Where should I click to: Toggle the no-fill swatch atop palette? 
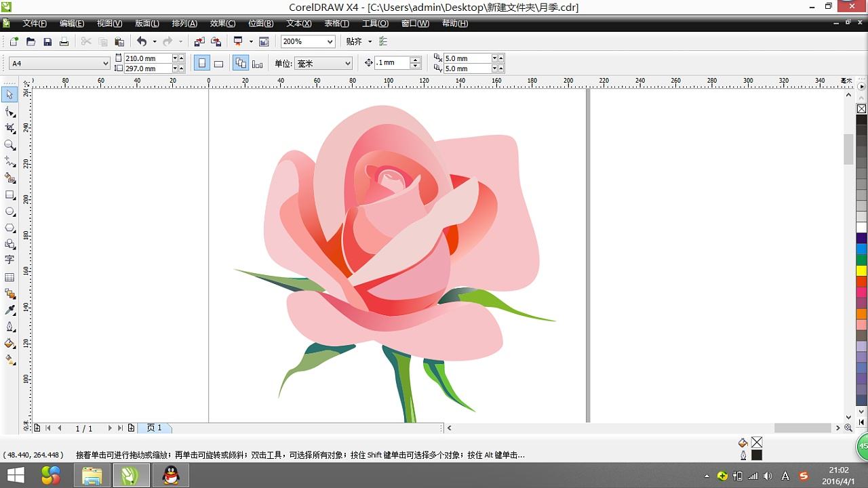pos(861,108)
